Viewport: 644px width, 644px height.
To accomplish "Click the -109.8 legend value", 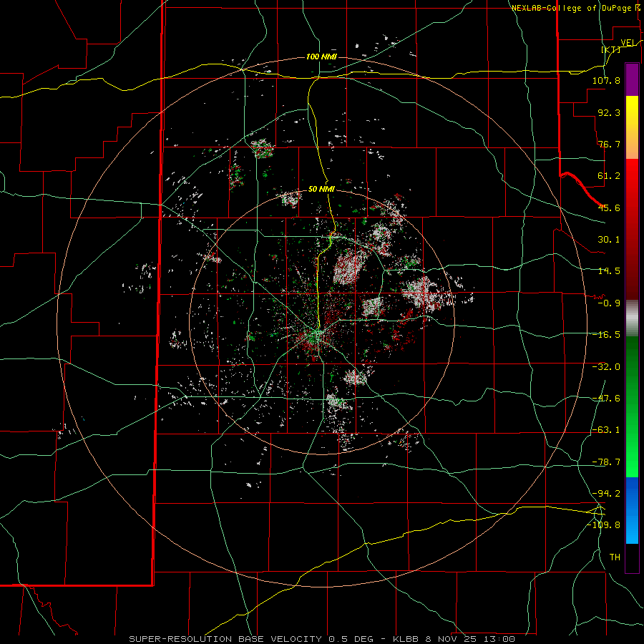I will [x=604, y=525].
